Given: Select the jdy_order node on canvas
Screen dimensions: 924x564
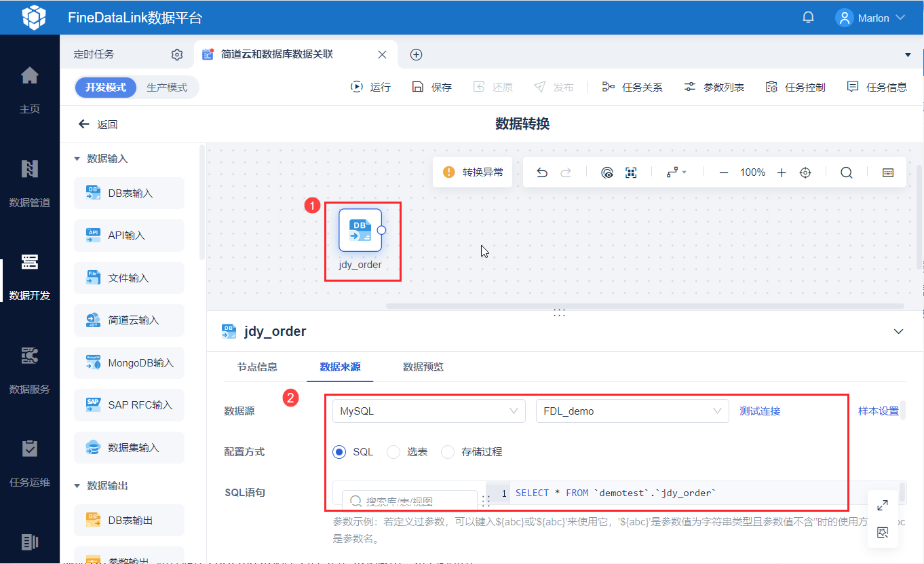Looking at the screenshot, I should point(360,230).
